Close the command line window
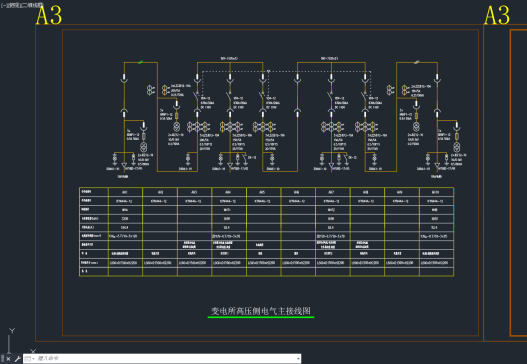This screenshot has width=527, height=364. click(x=8, y=359)
